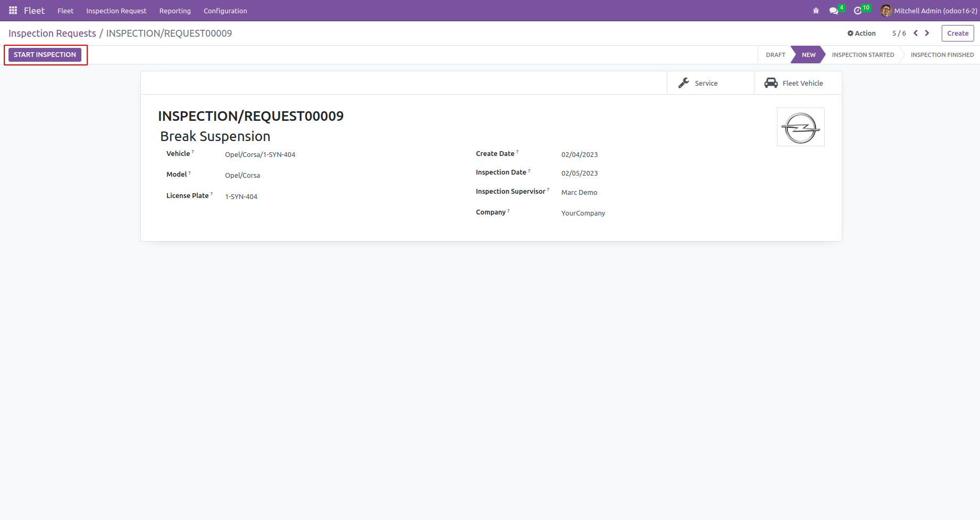Click the Company field label
The height and width of the screenshot is (520, 980).
pos(491,212)
